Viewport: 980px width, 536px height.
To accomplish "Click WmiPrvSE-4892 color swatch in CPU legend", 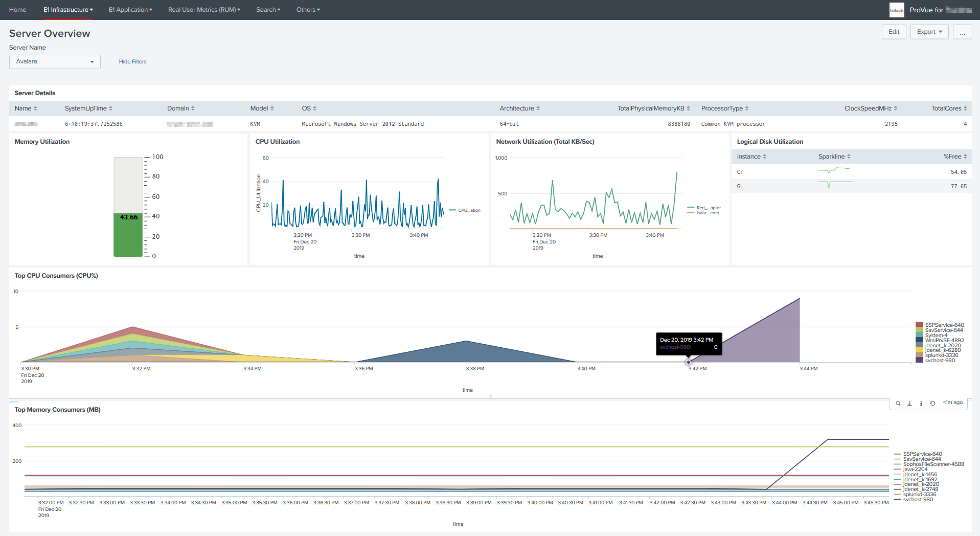I will (x=919, y=340).
